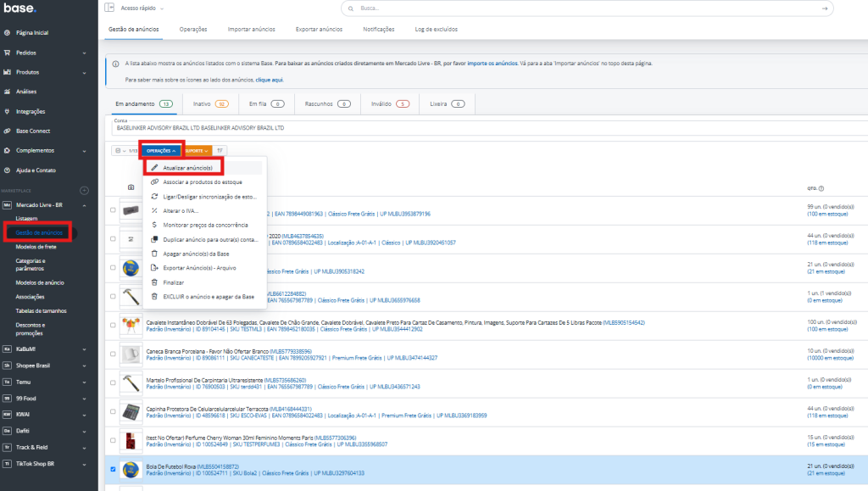Click the search magnifier icon
This screenshot has width=868, height=491.
(350, 8)
